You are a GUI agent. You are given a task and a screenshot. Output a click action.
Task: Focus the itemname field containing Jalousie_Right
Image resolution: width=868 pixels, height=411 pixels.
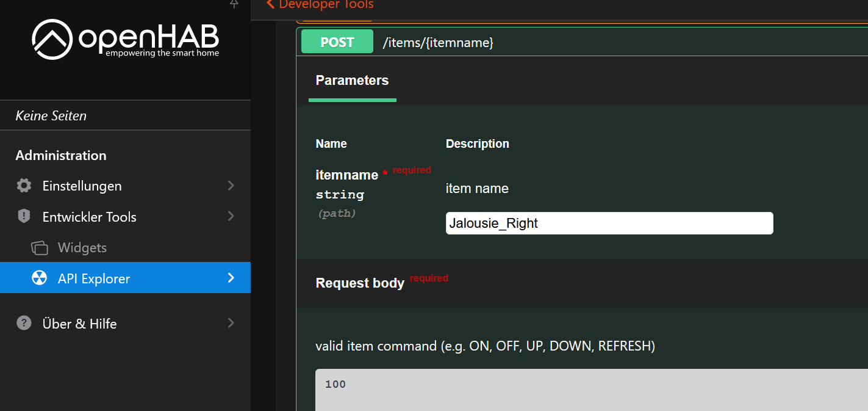(609, 224)
